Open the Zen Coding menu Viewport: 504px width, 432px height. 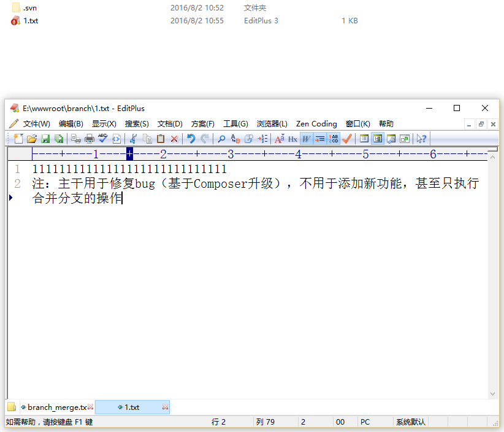tap(316, 124)
